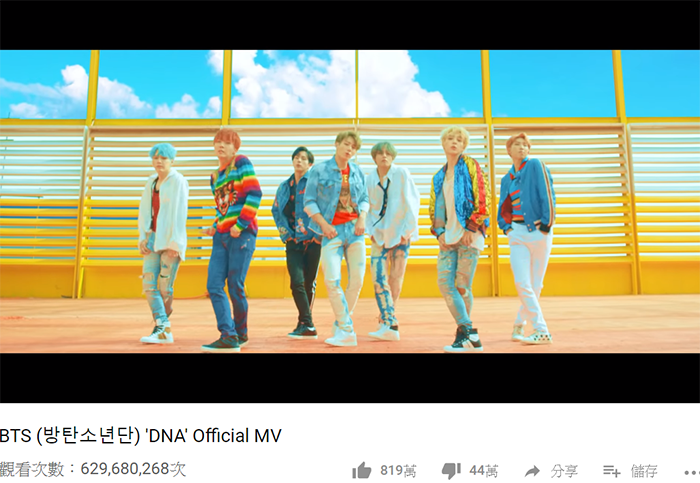The height and width of the screenshot is (483, 700).
Task: Click the thumbs-down dislike icon
Action: point(451,471)
